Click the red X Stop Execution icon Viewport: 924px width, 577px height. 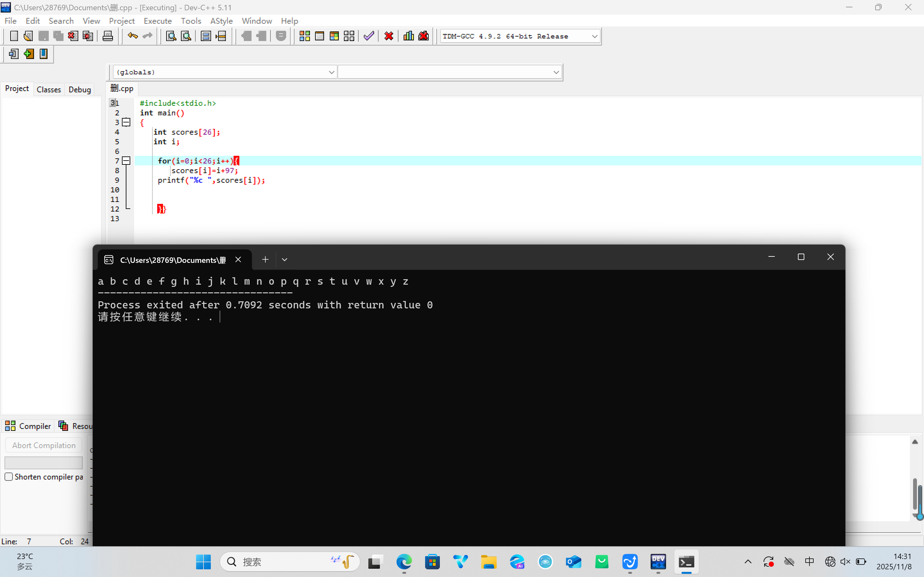click(x=389, y=36)
